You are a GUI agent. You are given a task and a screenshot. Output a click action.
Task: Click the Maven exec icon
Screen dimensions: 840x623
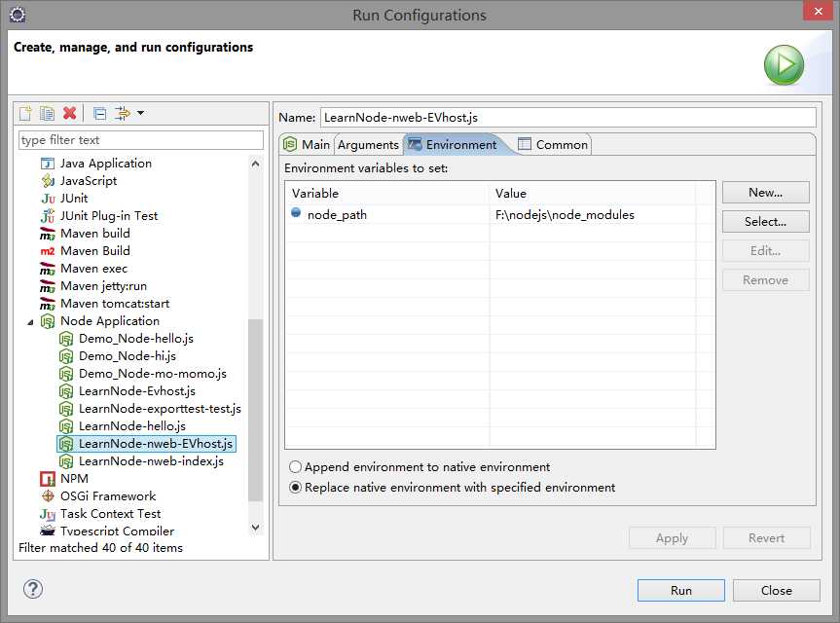[x=48, y=269]
